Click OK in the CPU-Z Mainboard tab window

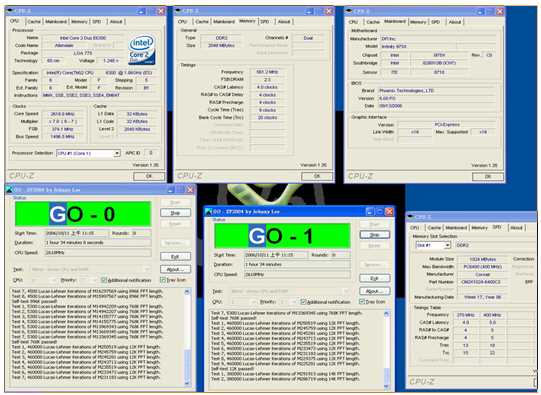(x=488, y=176)
